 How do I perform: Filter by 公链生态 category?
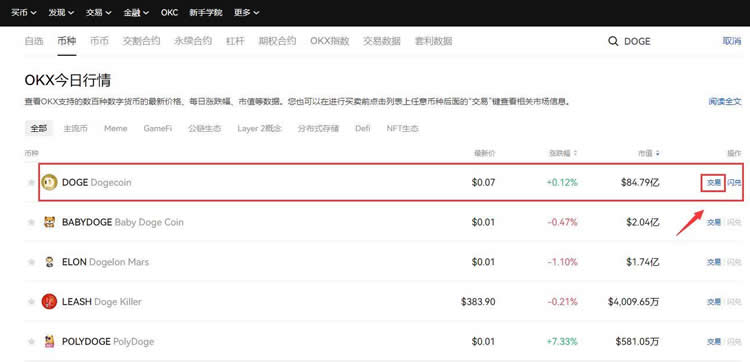[205, 129]
